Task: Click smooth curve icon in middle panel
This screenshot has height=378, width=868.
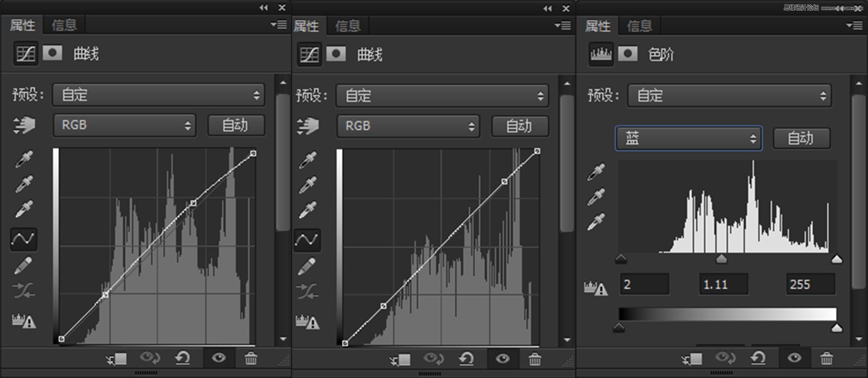Action: pyautogui.click(x=308, y=291)
